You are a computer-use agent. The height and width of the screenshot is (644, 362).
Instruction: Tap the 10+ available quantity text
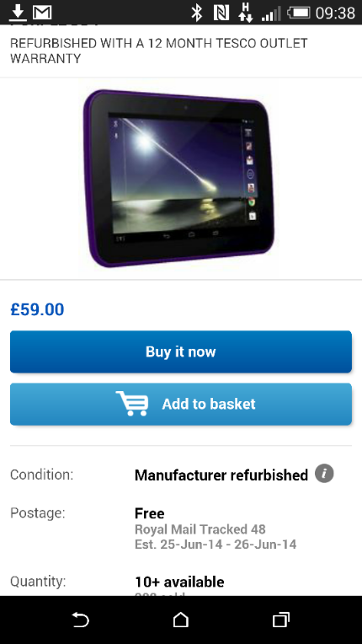(179, 582)
